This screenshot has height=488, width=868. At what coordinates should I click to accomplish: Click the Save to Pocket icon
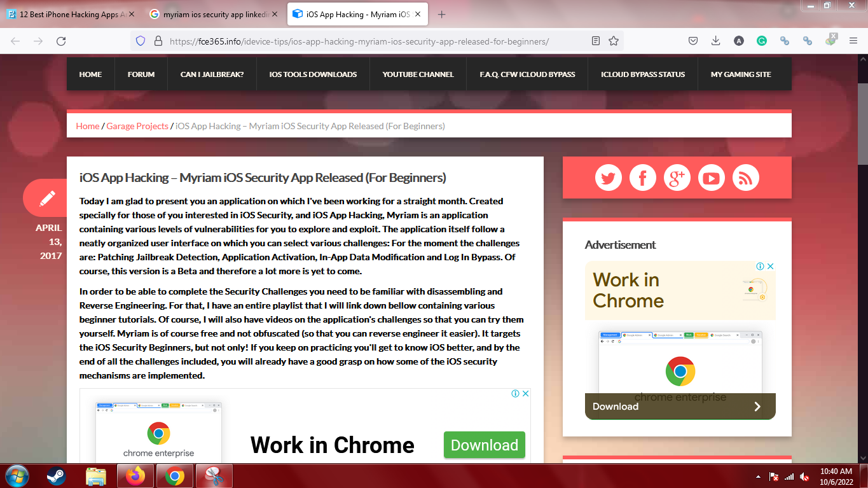tap(693, 41)
